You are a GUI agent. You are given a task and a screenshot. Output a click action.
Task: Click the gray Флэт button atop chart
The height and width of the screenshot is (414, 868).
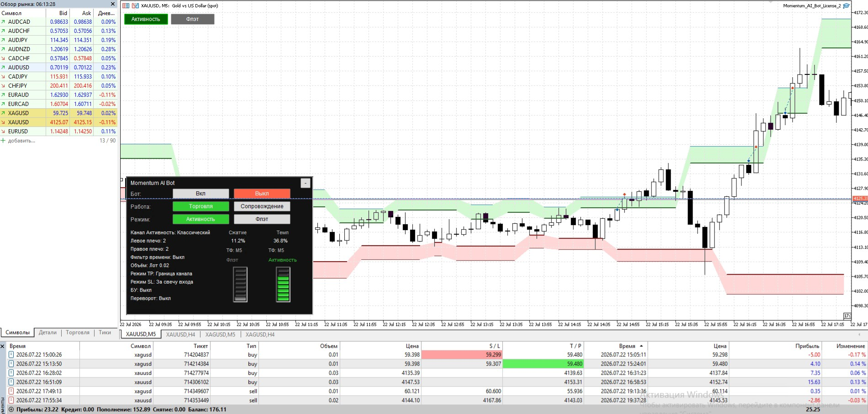[x=192, y=19]
